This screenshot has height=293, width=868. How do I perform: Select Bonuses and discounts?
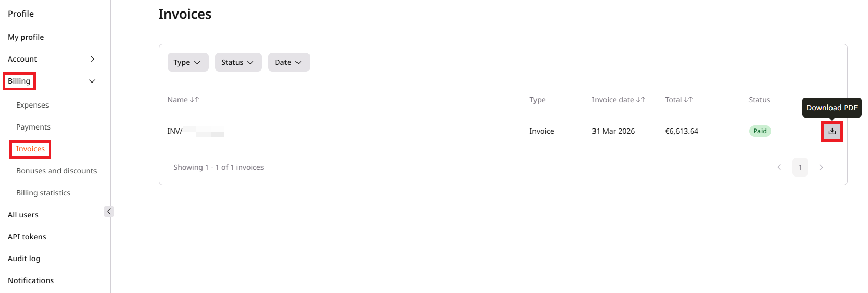pyautogui.click(x=56, y=171)
